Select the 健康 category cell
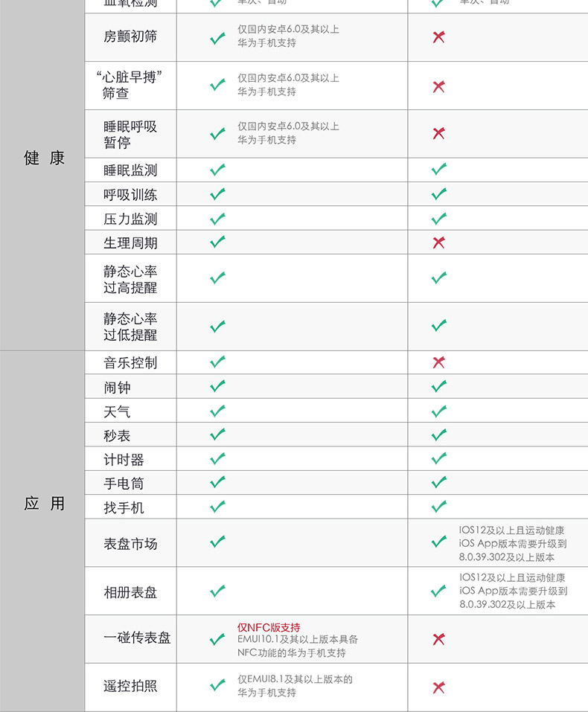The image size is (588, 712). click(45, 158)
